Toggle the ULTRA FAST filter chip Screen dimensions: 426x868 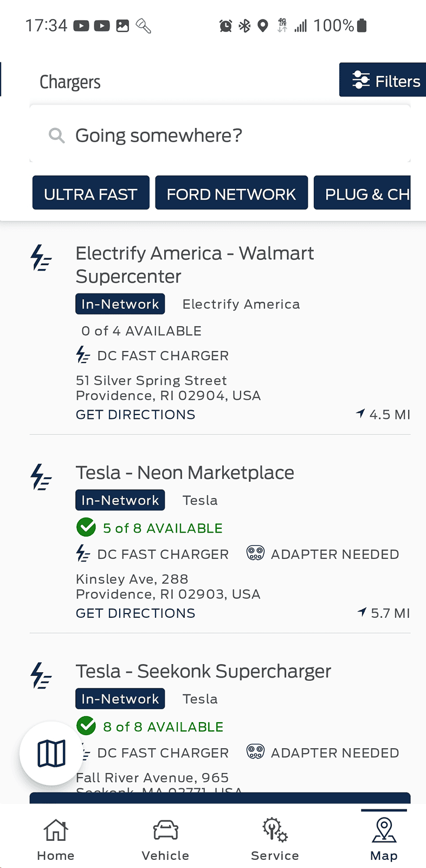pos(91,193)
